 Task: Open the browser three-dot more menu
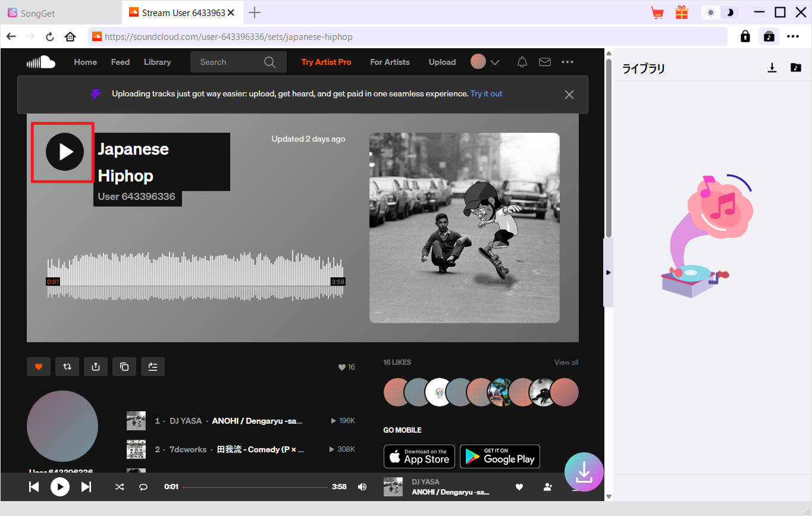pos(793,36)
